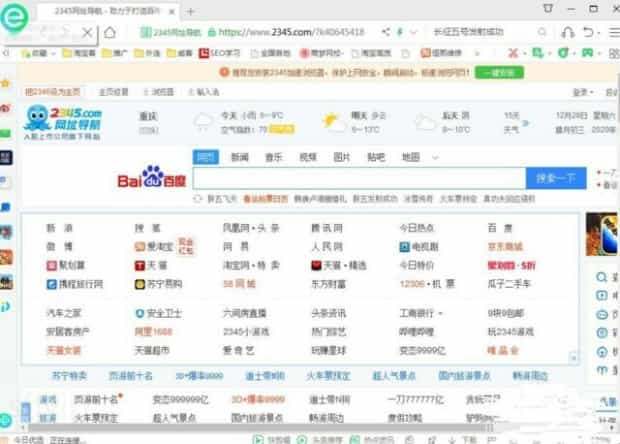Click the lightning speed-mode icon
Viewport: 620px width, 444px height.
coord(400,32)
